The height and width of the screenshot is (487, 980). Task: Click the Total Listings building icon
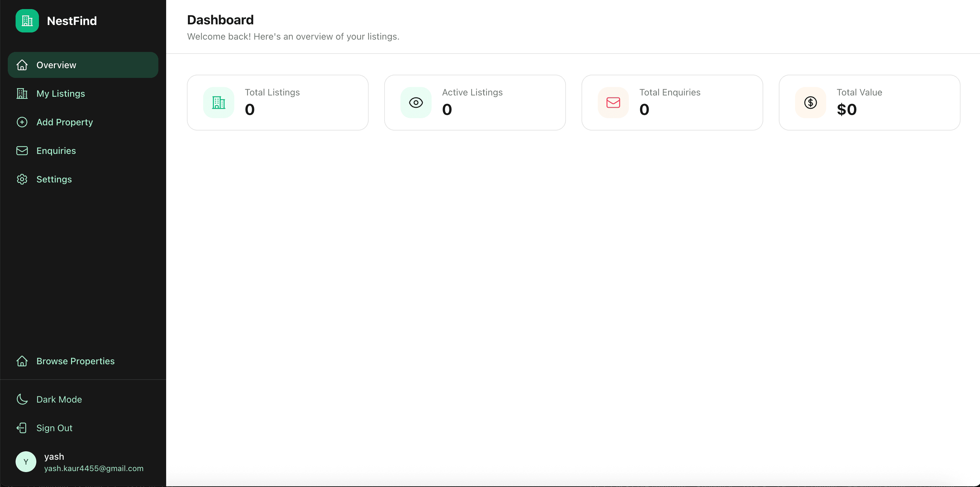[218, 102]
